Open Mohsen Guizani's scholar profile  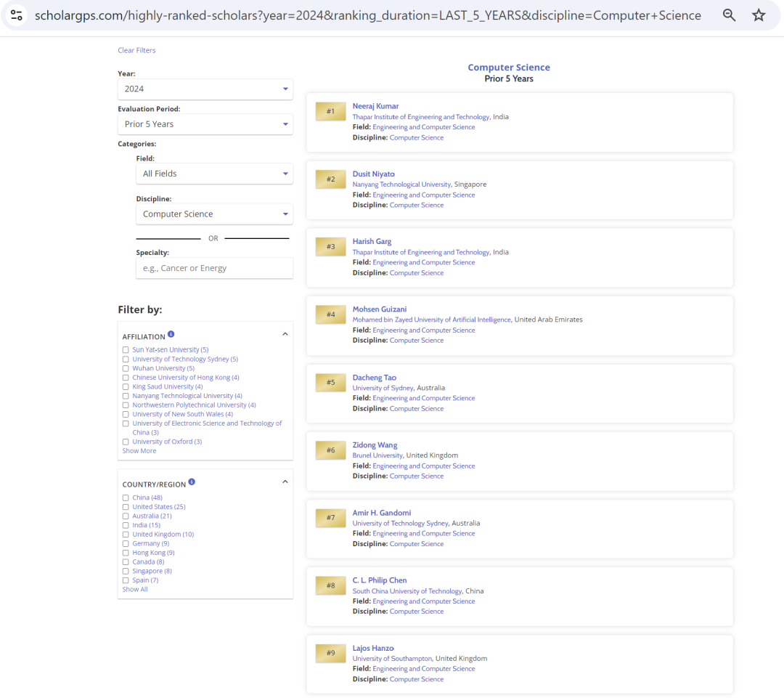(x=380, y=309)
